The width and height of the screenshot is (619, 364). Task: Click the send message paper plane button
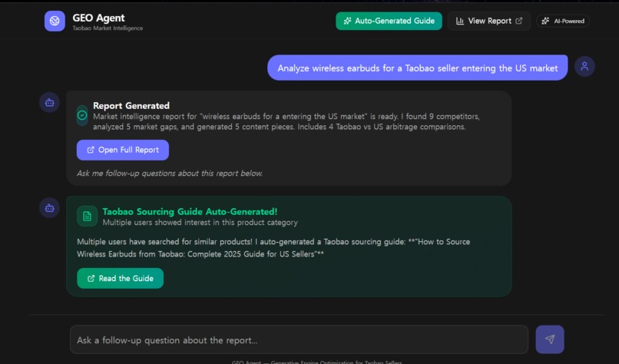[x=550, y=339]
